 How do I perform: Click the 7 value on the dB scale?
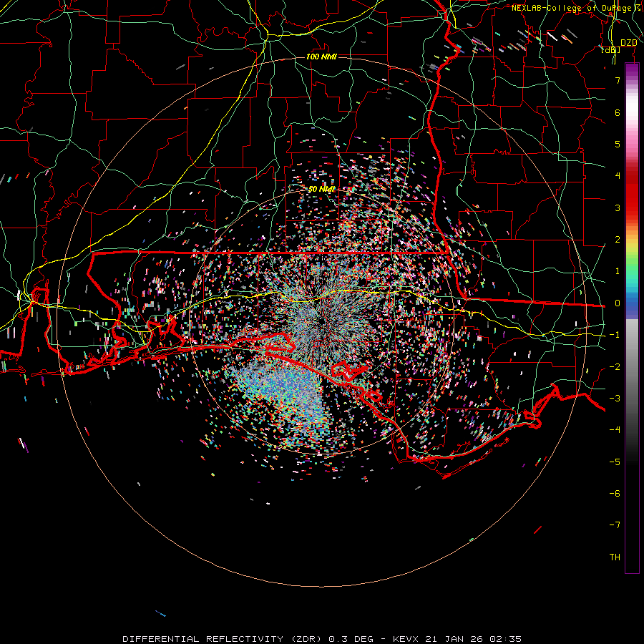618,80
